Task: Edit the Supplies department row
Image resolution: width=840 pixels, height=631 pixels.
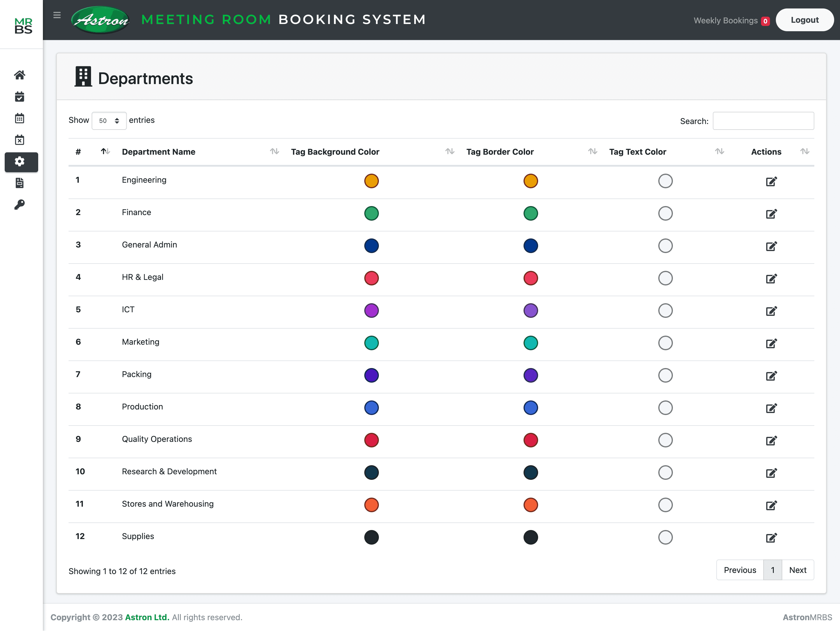Action: 771,538
